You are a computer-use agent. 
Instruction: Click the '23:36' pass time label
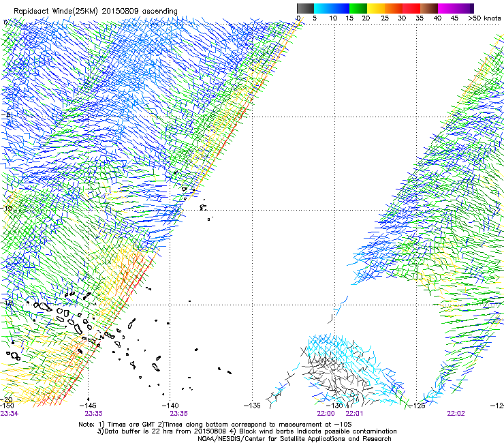[178, 414]
